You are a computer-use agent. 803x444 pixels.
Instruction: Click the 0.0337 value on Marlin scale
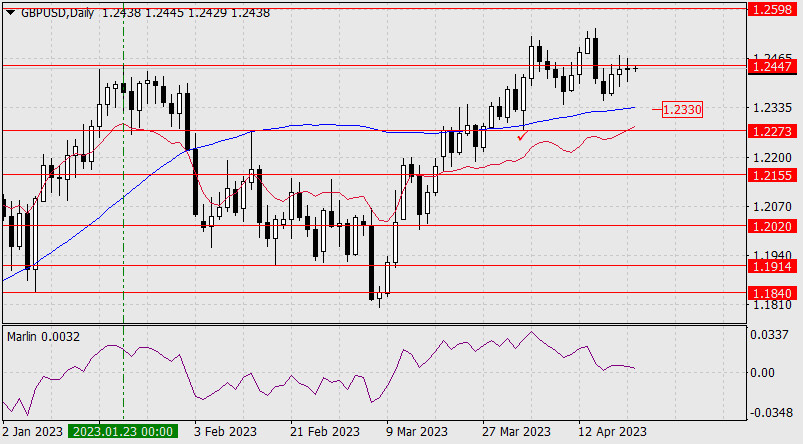(x=771, y=336)
